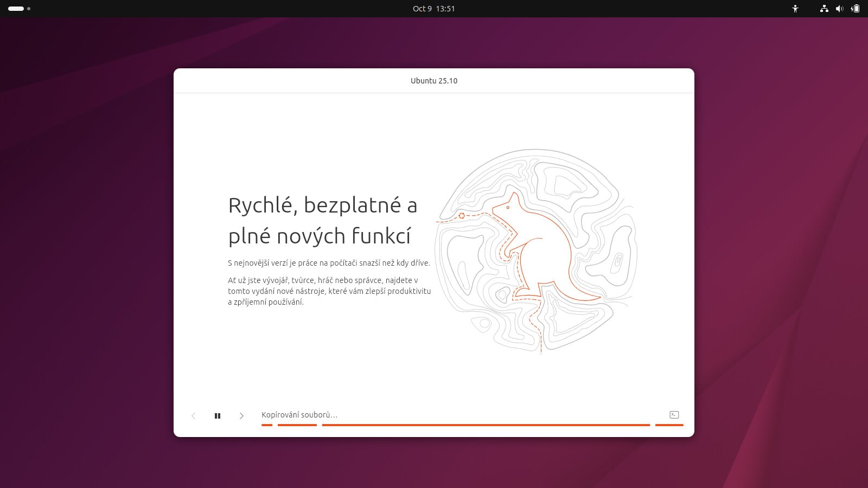The width and height of the screenshot is (868, 488).
Task: Click the battery status icon
Action: [855, 9]
